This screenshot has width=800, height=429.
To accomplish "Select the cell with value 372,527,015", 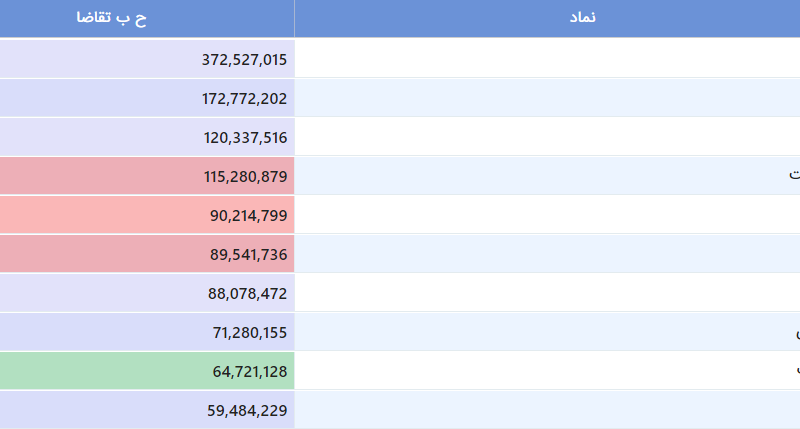I will [x=147, y=59].
